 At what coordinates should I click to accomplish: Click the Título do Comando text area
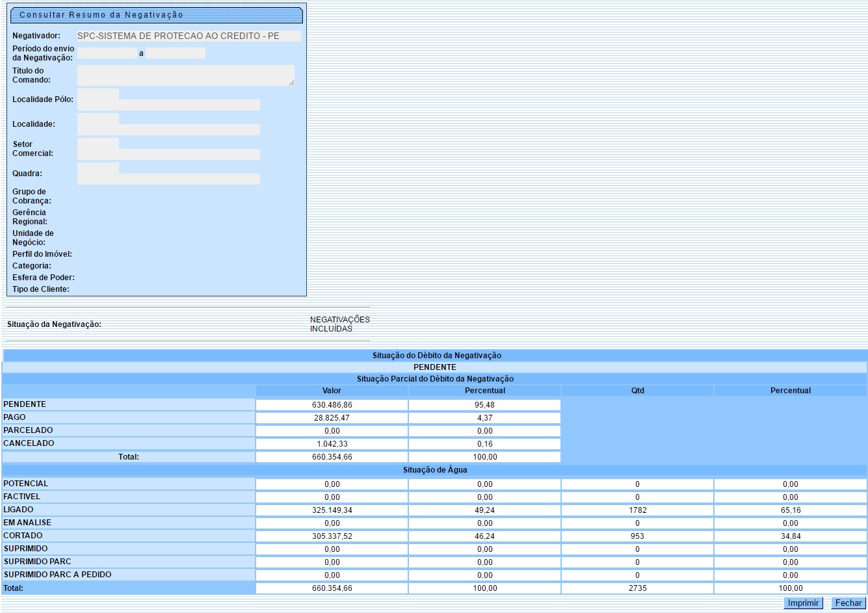[x=185, y=75]
